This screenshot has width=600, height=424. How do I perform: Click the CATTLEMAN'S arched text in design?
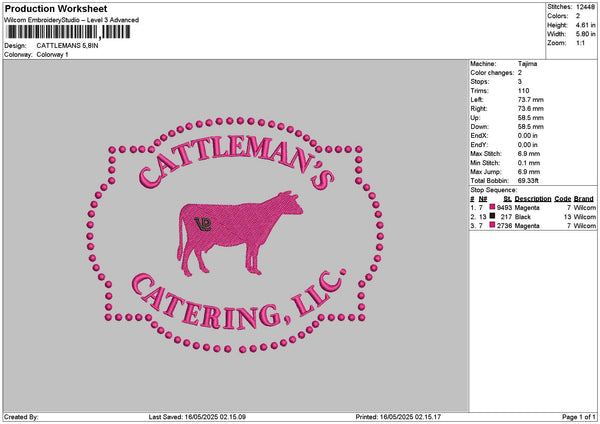click(236, 163)
